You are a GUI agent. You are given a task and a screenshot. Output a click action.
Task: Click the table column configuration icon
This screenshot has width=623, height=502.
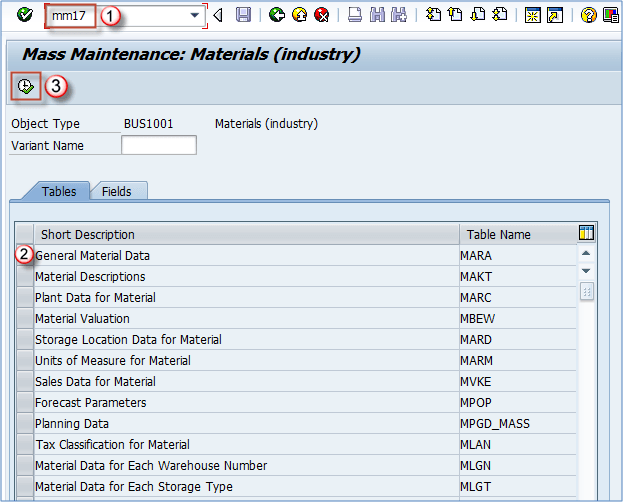587,233
